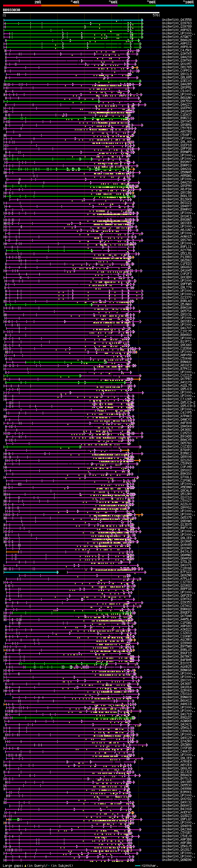Select hit label UniRef100_Q43682

click(177, 430)
